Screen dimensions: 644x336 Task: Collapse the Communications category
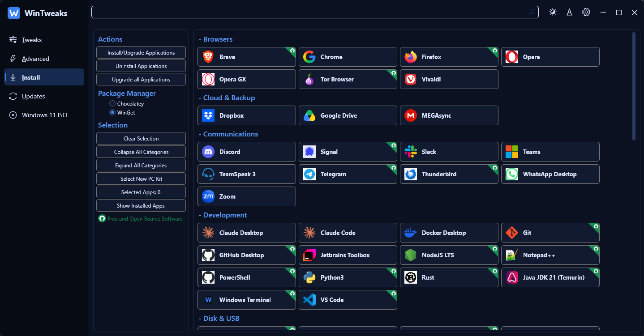(228, 134)
